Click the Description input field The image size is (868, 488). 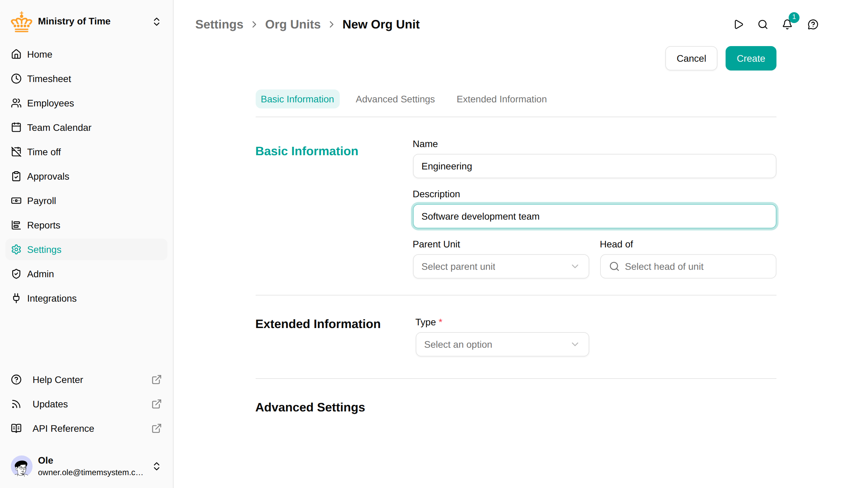[594, 216]
